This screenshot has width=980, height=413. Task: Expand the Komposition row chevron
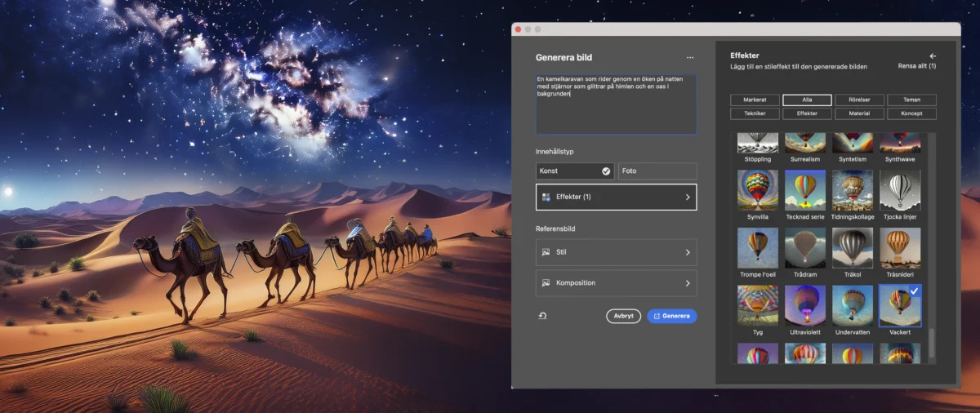coord(688,283)
